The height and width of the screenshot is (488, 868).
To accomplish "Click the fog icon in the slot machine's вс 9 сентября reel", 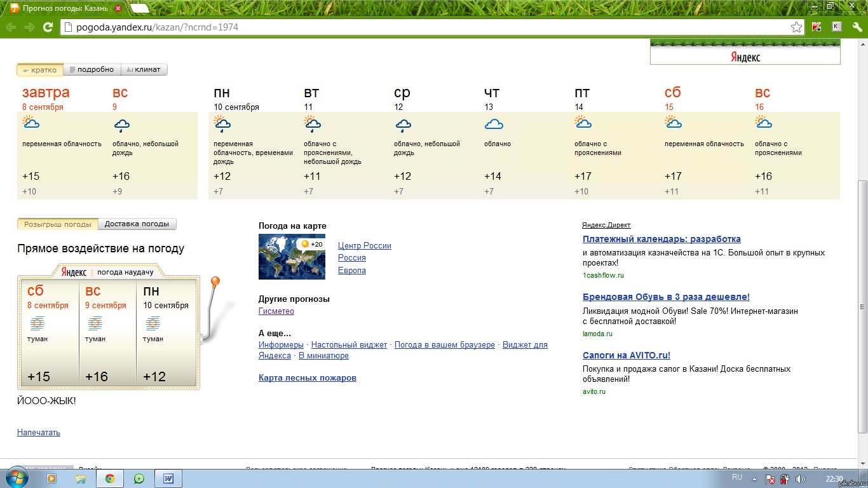I will 95,323.
